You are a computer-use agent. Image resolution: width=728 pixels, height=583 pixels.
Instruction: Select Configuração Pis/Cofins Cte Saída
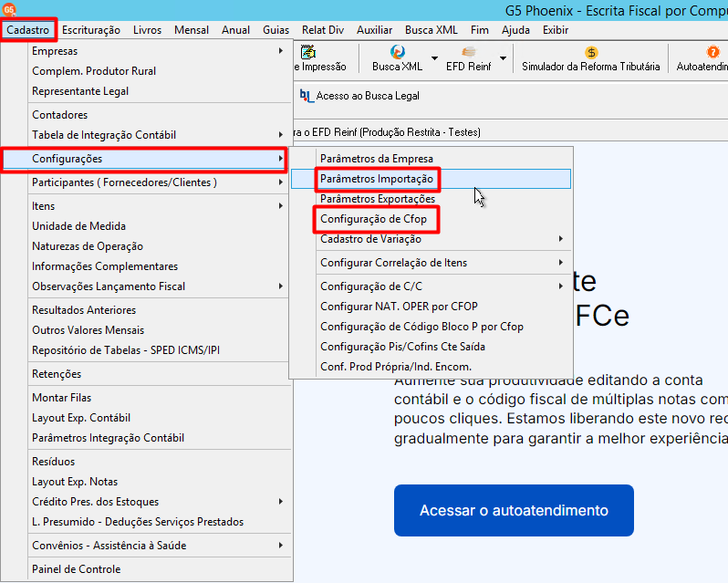coord(431,347)
